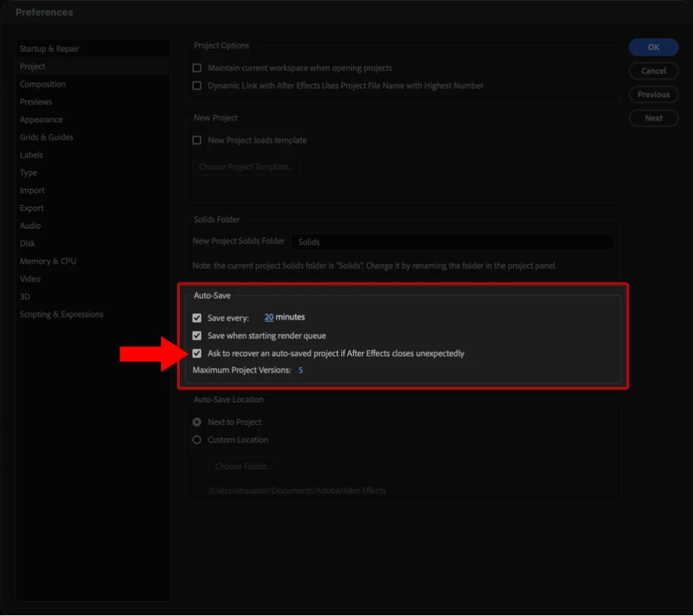Select the Custom Location radio button
Screen dimensions: 693x616
[x=197, y=440]
